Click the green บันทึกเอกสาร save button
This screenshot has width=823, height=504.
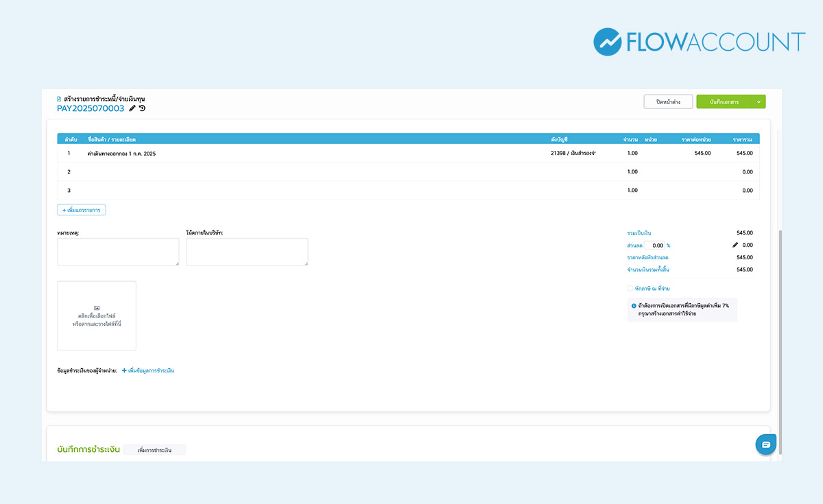pos(725,101)
